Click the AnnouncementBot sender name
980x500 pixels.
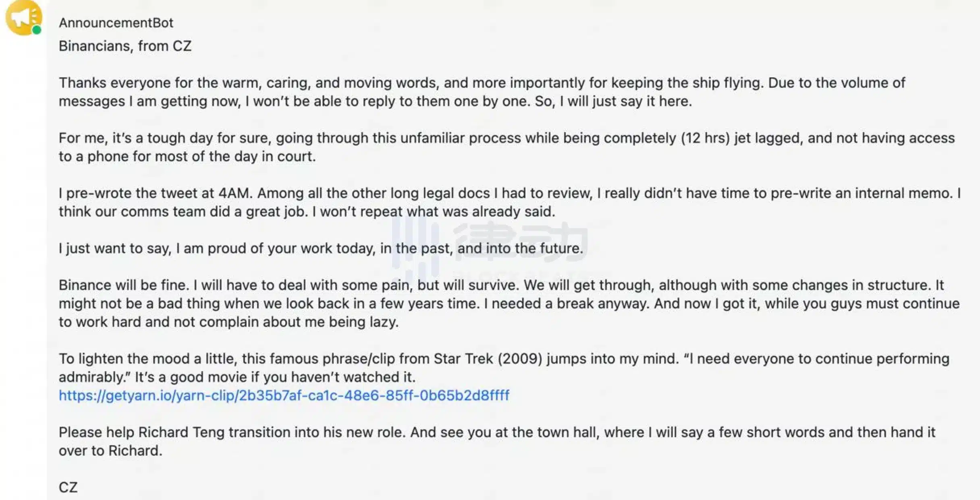[116, 23]
